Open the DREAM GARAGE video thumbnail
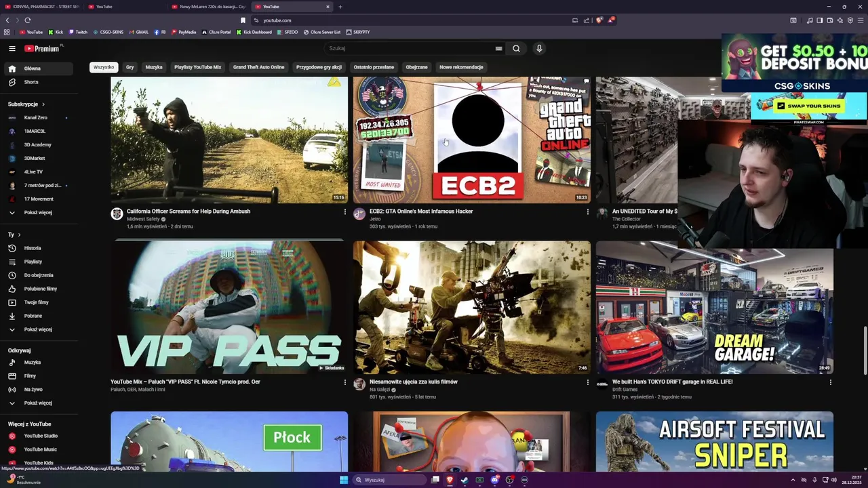 click(715, 307)
